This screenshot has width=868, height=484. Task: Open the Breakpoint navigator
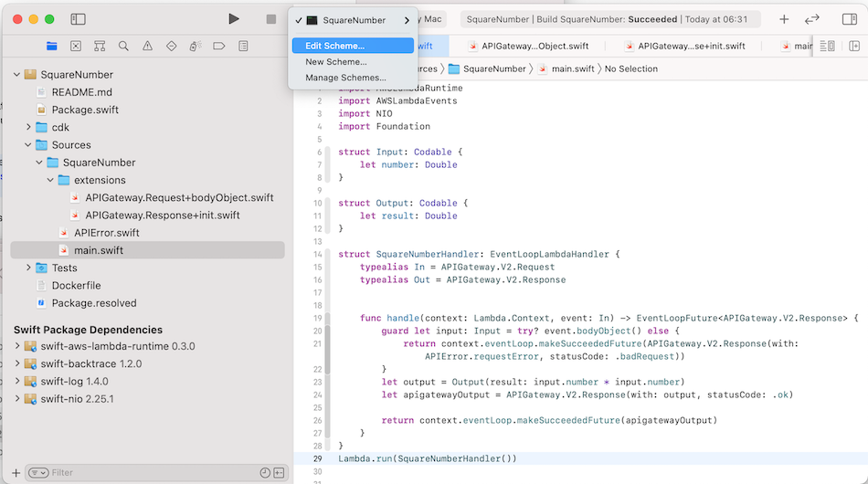219,46
